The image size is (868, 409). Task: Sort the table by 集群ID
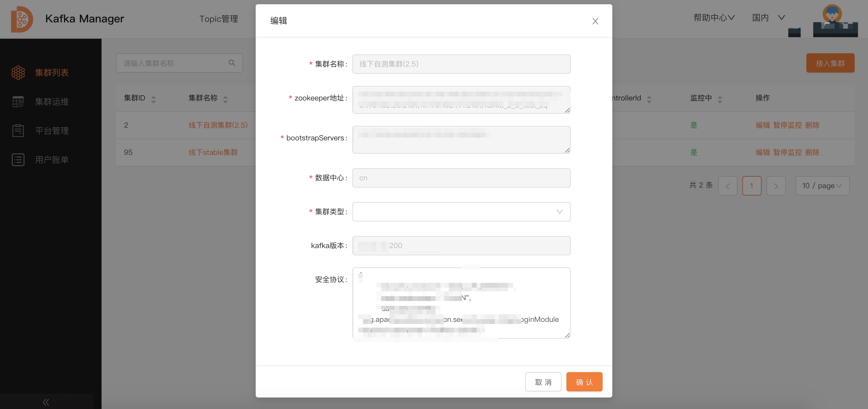click(153, 99)
